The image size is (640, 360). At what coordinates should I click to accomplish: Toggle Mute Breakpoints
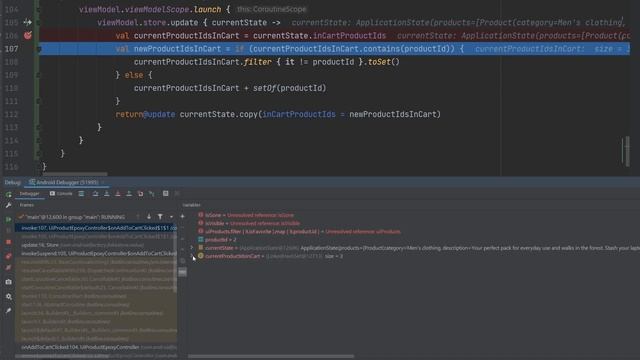[9, 268]
